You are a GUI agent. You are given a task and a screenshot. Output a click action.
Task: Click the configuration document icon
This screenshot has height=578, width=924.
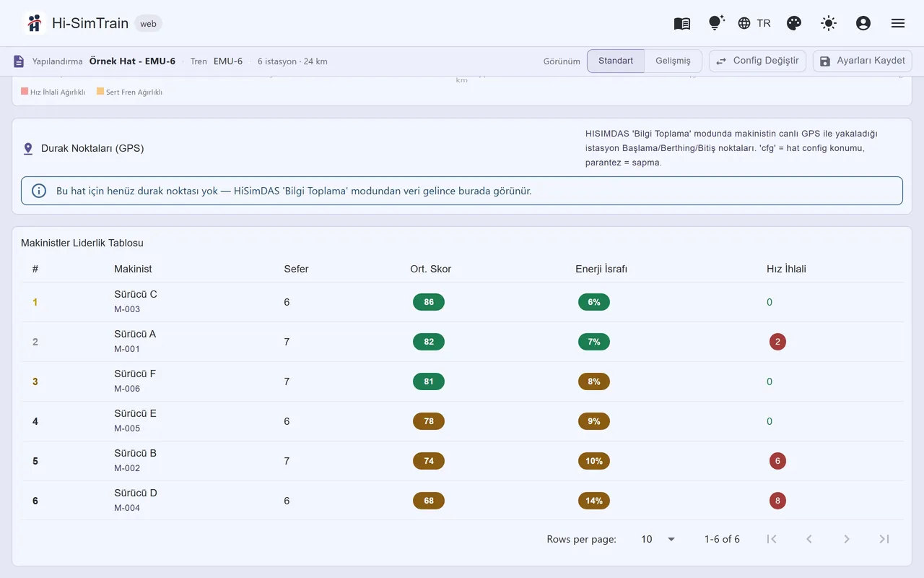tap(19, 61)
